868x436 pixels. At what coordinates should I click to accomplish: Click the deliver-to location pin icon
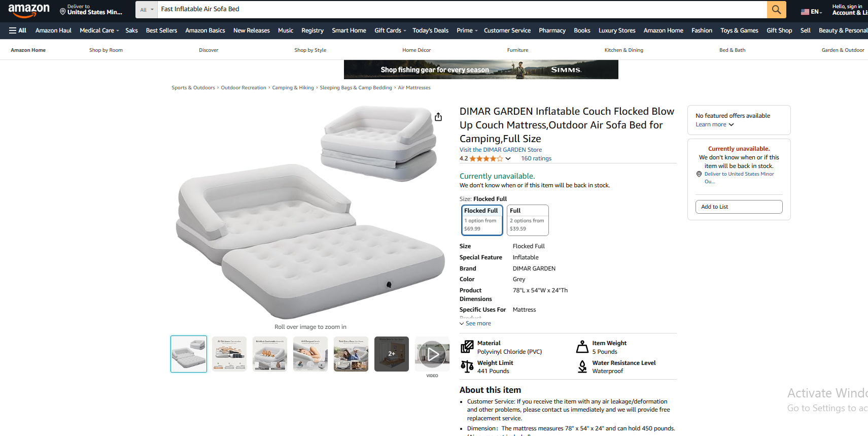click(x=63, y=11)
